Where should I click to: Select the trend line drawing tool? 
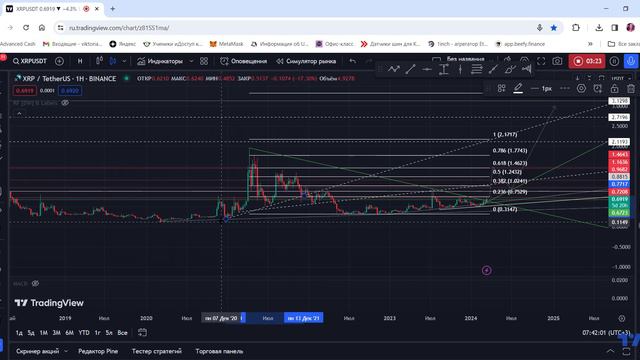pos(410,69)
